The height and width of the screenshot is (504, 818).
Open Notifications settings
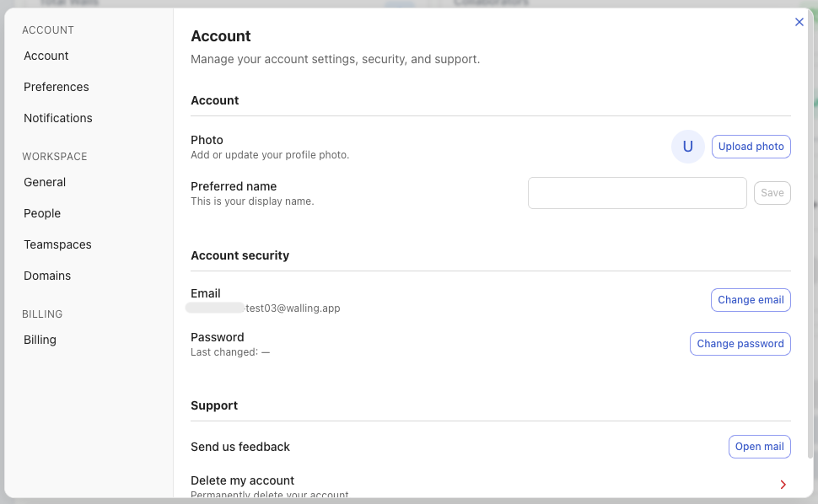58,118
